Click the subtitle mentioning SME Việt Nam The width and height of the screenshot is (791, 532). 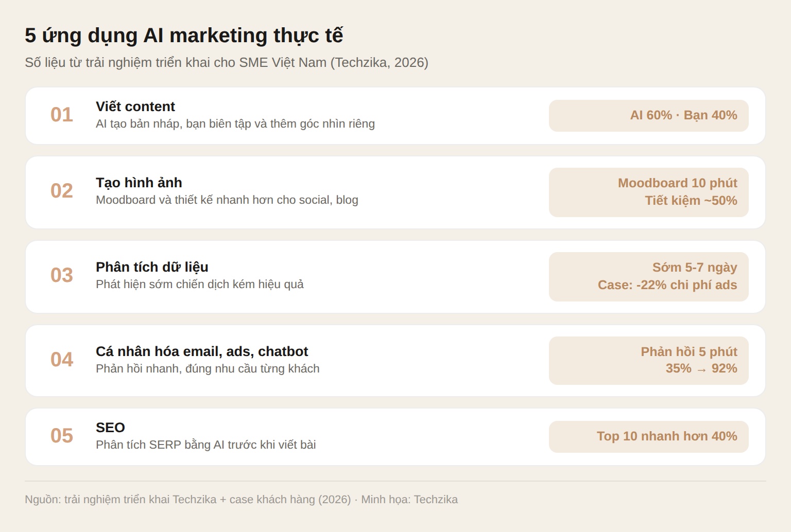pyautogui.click(x=227, y=62)
